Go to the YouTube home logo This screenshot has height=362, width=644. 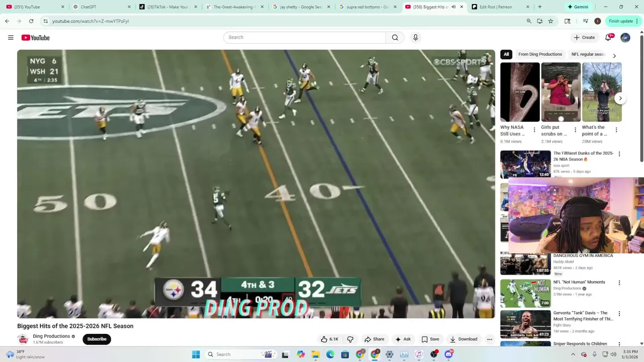coord(35,38)
